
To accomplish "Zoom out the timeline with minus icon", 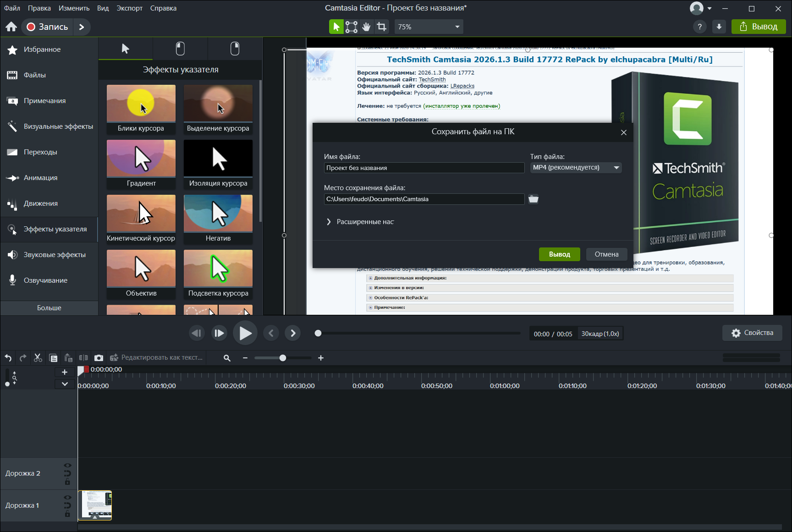I will (245, 358).
